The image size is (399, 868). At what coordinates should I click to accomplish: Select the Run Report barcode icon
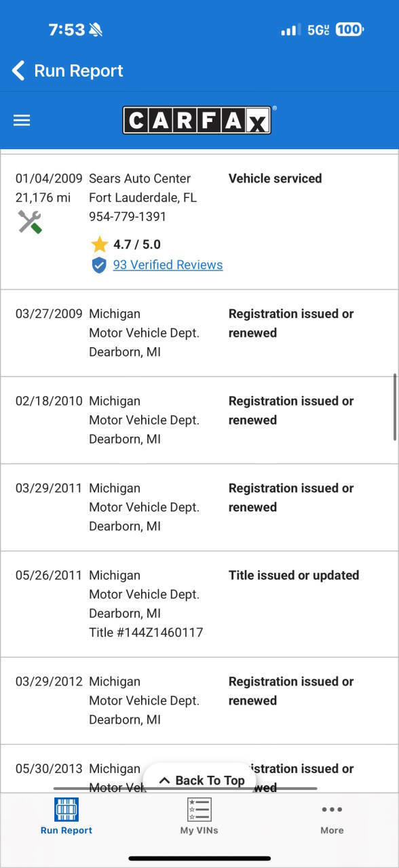pos(66,809)
